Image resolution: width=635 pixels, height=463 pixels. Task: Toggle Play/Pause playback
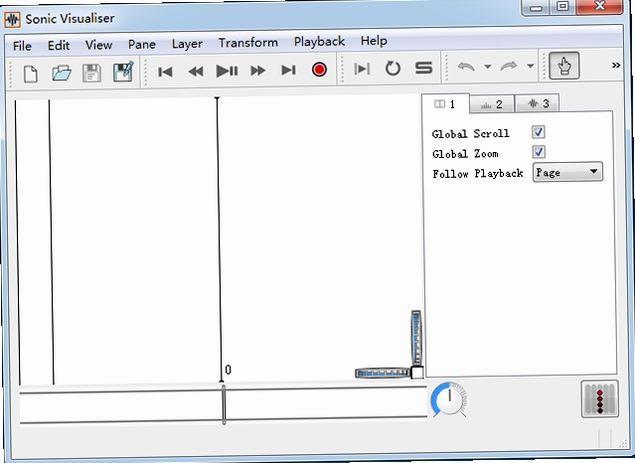coord(227,71)
